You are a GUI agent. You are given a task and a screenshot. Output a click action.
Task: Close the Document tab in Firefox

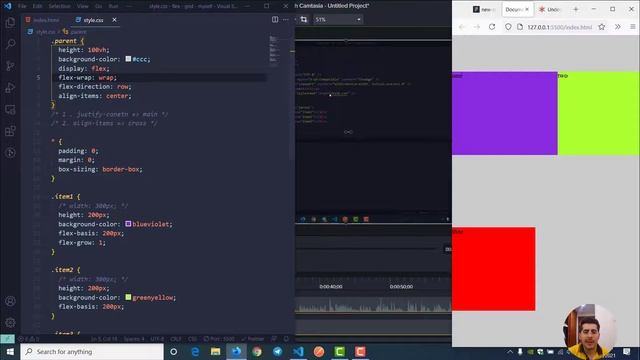click(527, 9)
